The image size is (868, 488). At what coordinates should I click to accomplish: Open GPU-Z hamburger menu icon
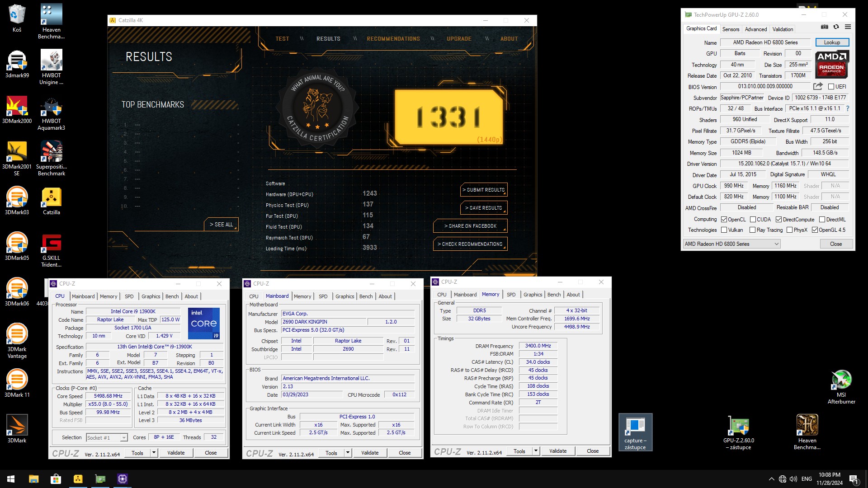pyautogui.click(x=848, y=27)
